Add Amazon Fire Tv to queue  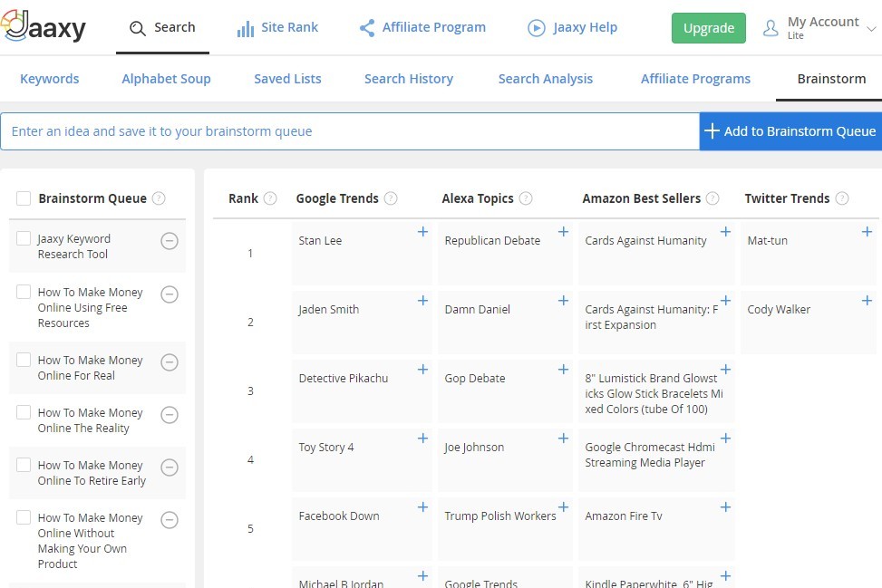pos(725,507)
